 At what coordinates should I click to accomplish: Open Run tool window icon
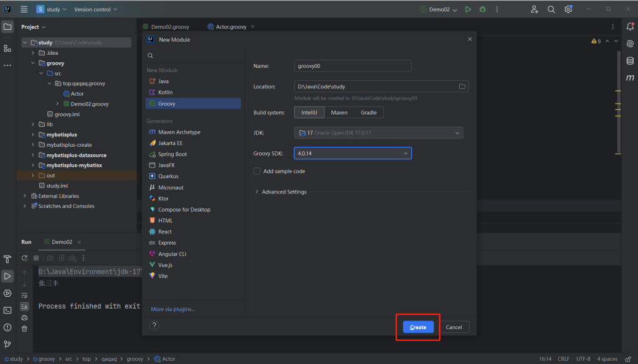pos(7,276)
